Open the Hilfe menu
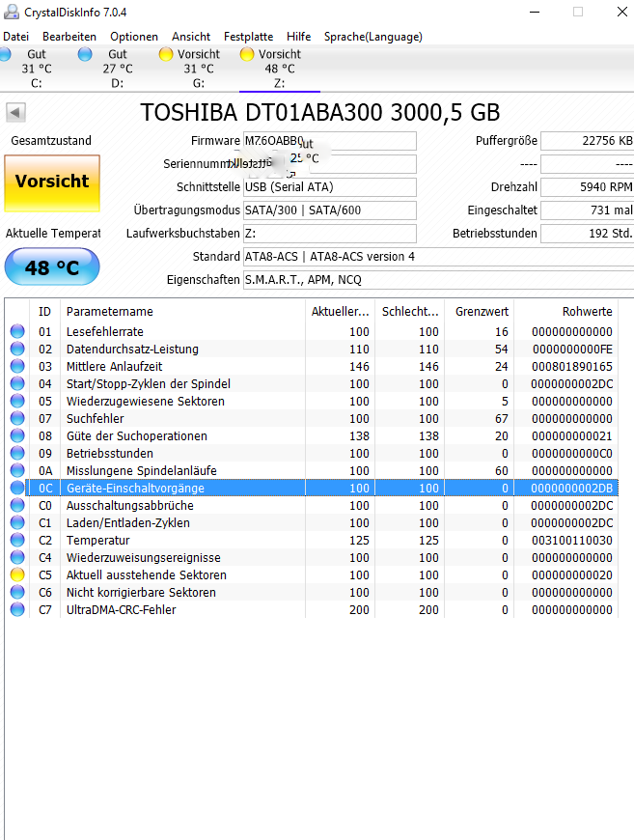The width and height of the screenshot is (634, 840). [x=299, y=37]
